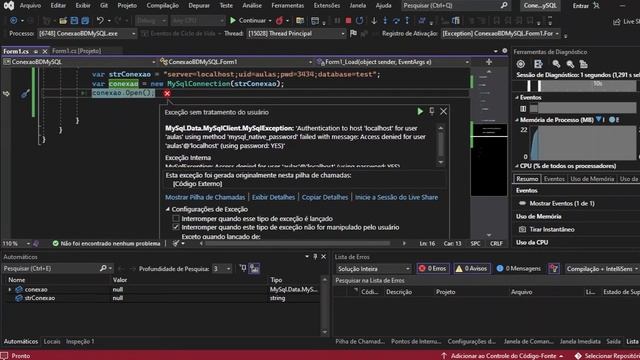
Task: Toggle the 0 Avisos filter
Action: coord(471,268)
